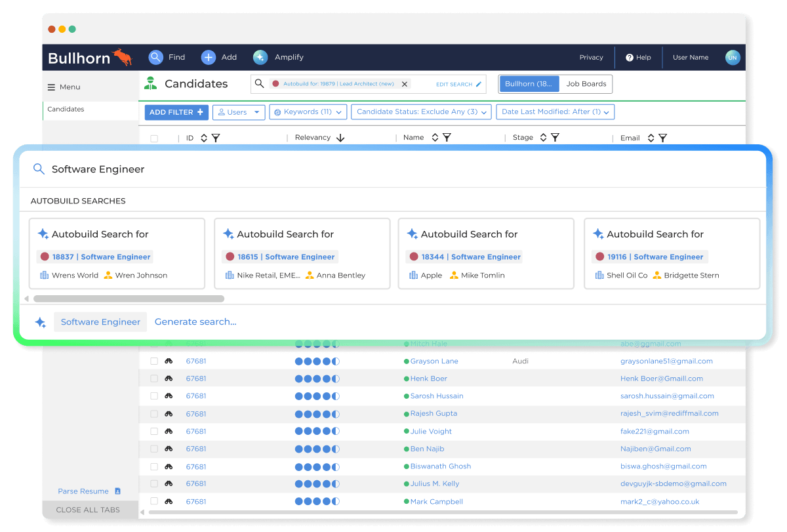
Task: Click the Edit Search pencil icon
Action: 479,84
